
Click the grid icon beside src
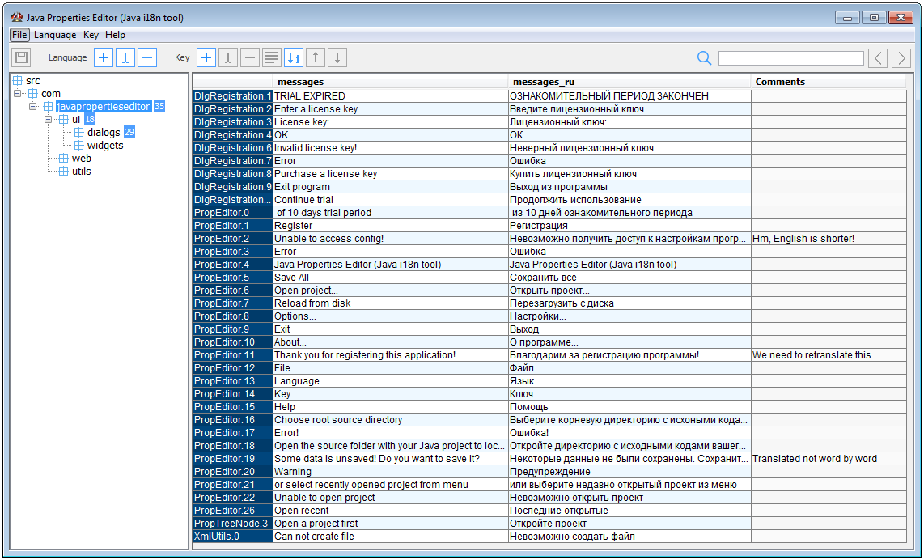pyautogui.click(x=18, y=81)
